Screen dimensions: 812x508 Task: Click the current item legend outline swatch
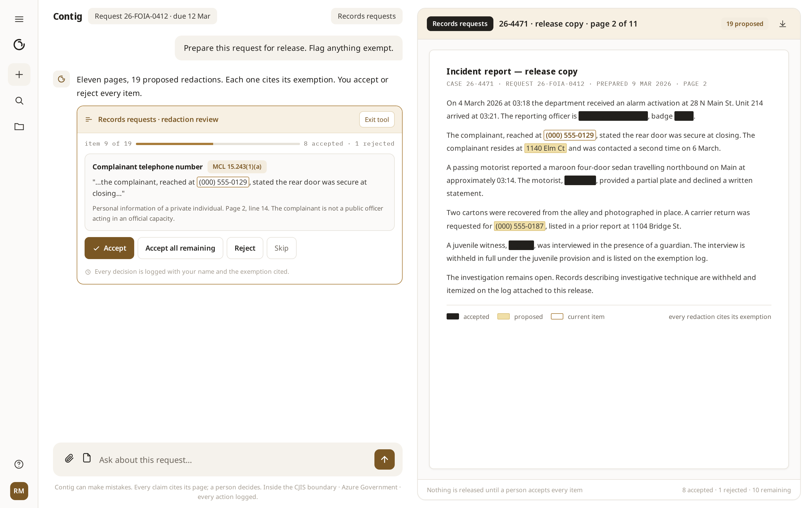point(557,316)
